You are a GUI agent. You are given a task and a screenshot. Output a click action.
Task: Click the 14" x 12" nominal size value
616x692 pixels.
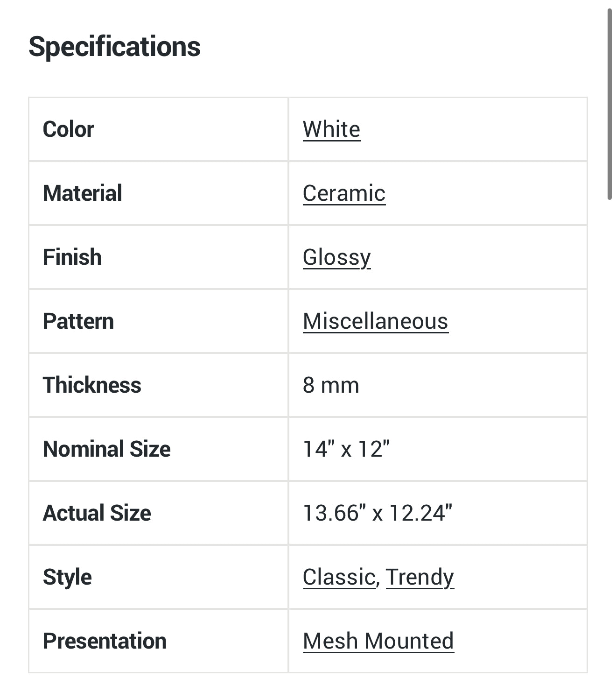click(x=346, y=449)
